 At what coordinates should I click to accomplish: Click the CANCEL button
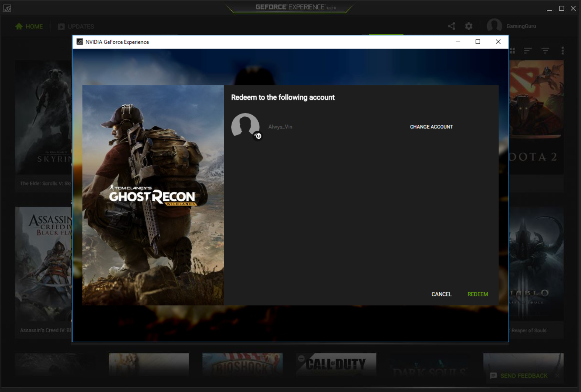point(441,294)
